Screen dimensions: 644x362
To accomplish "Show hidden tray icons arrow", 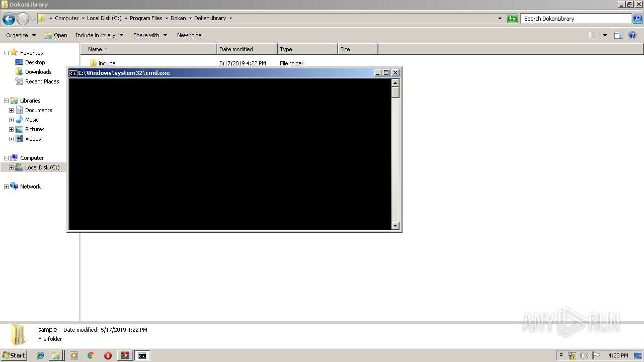I will point(561,355).
